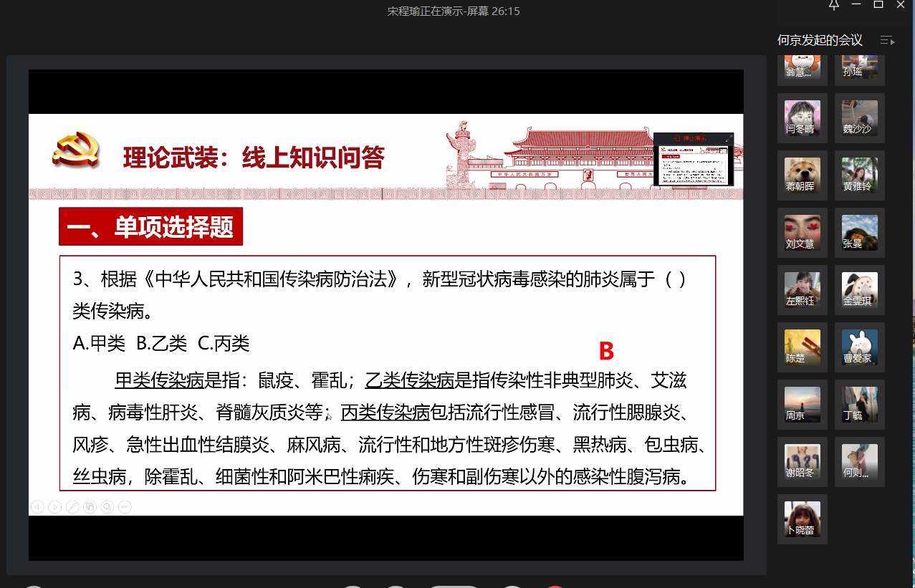The height and width of the screenshot is (588, 915).
Task: Collapse the participant list panel
Action: click(x=887, y=41)
